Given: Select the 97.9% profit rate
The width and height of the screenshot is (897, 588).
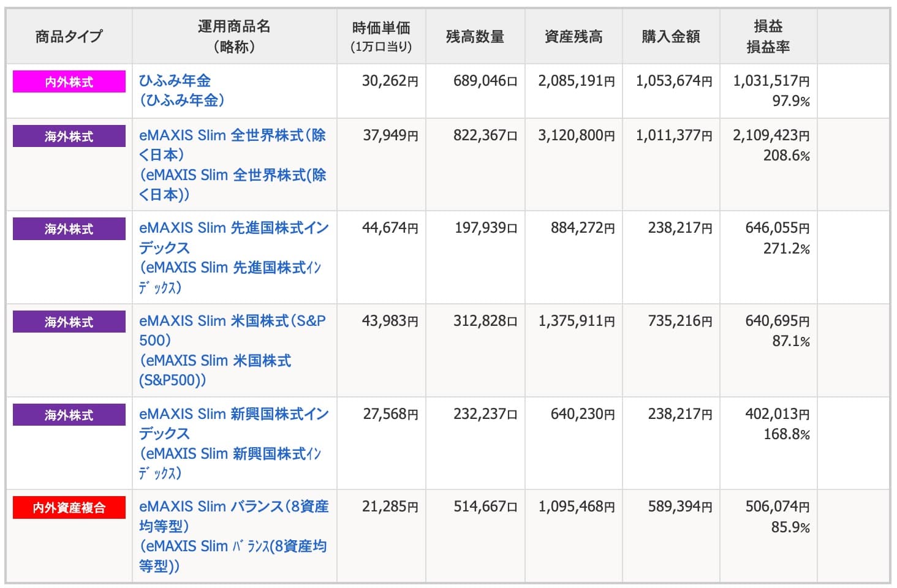Looking at the screenshot, I should pos(790,101).
